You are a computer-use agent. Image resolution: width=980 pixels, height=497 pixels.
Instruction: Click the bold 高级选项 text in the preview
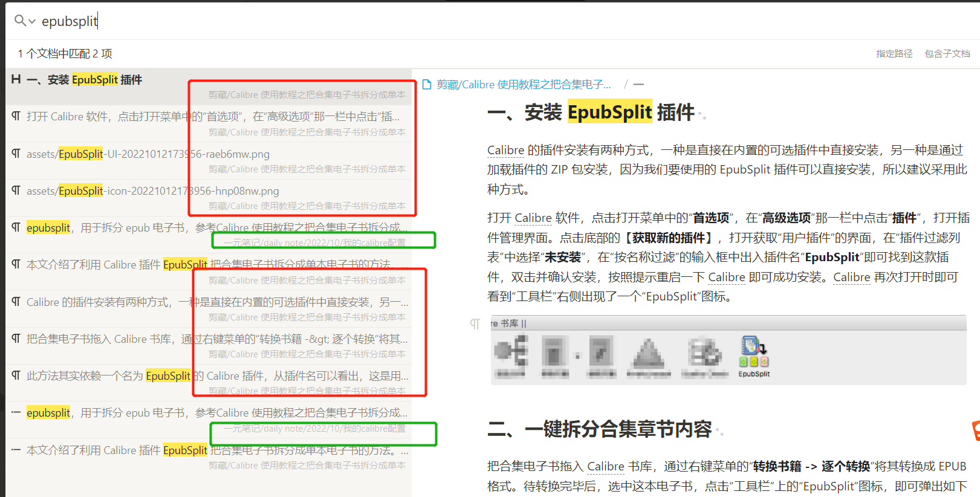(787, 218)
